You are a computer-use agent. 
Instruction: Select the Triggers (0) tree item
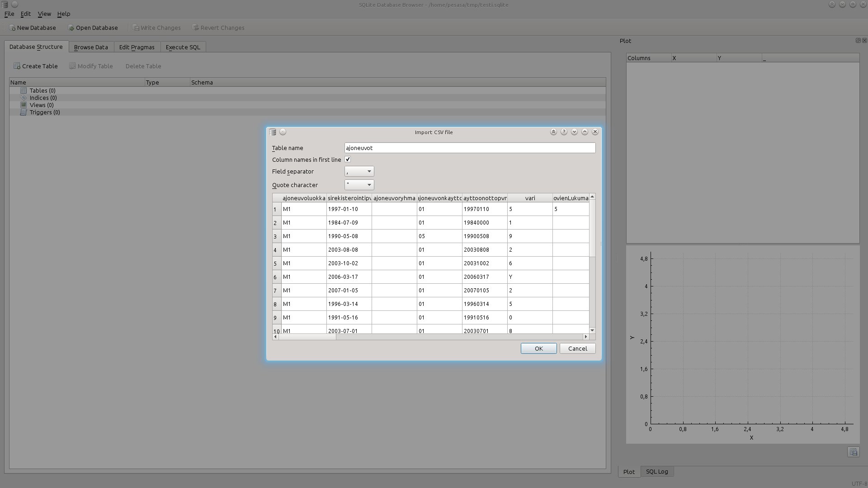click(45, 112)
